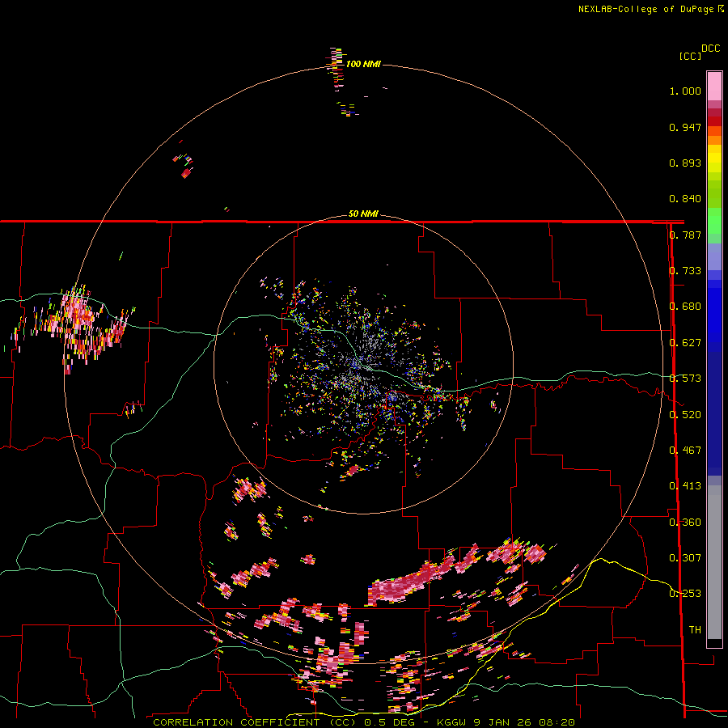Click the [CC] unit label

pyautogui.click(x=690, y=56)
